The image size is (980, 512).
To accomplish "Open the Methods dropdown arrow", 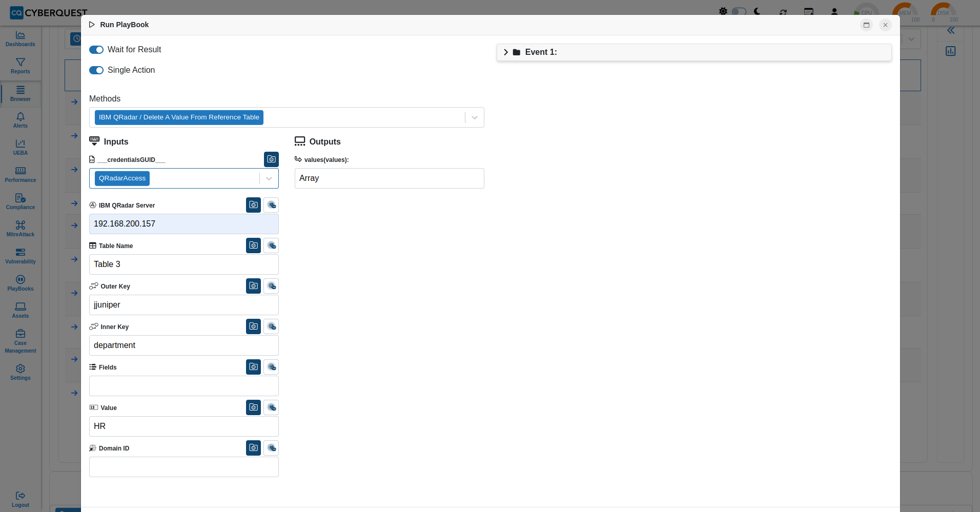I will (x=475, y=117).
